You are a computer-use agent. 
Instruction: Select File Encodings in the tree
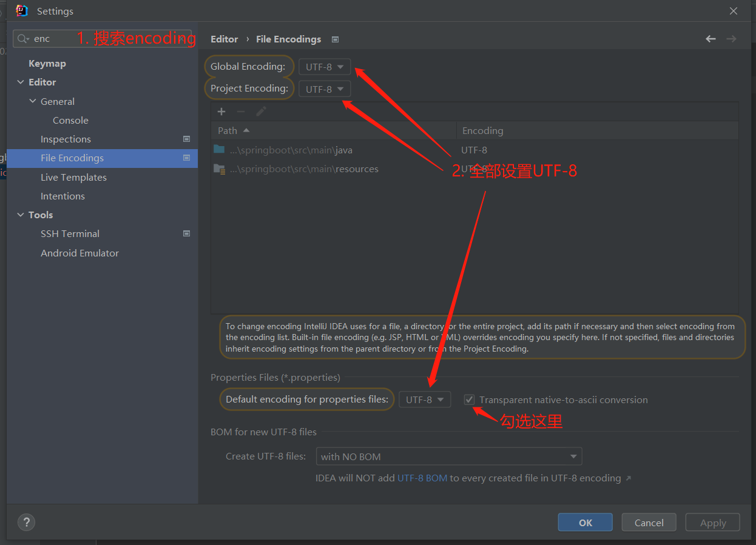pos(102,158)
